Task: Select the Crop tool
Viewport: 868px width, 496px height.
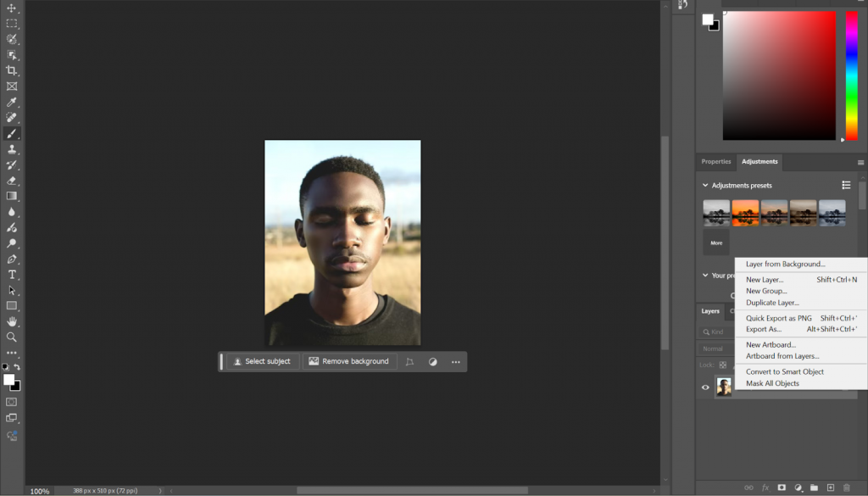Action: (x=11, y=70)
